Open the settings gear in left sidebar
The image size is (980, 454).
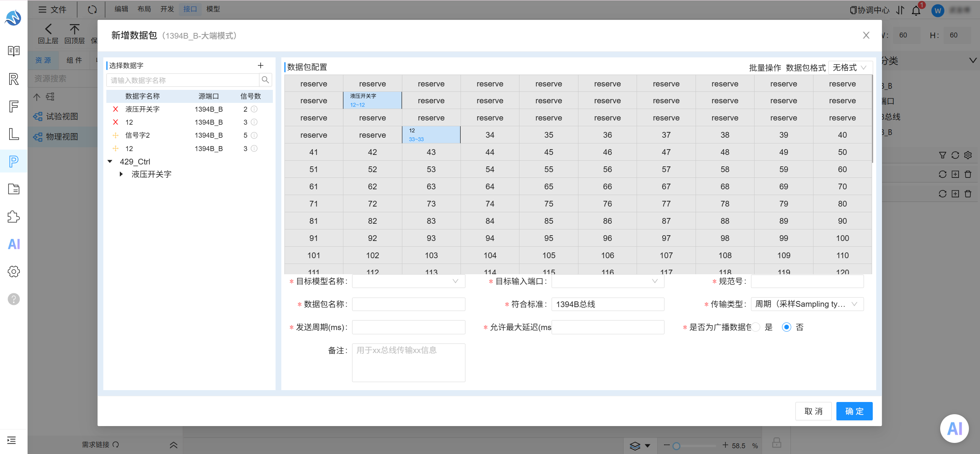(14, 272)
